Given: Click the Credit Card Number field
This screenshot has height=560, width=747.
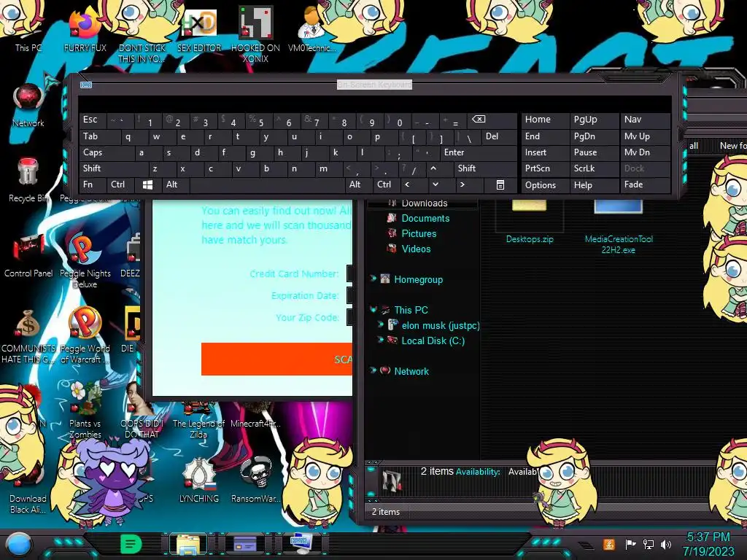Looking at the screenshot, I should click(x=349, y=273).
